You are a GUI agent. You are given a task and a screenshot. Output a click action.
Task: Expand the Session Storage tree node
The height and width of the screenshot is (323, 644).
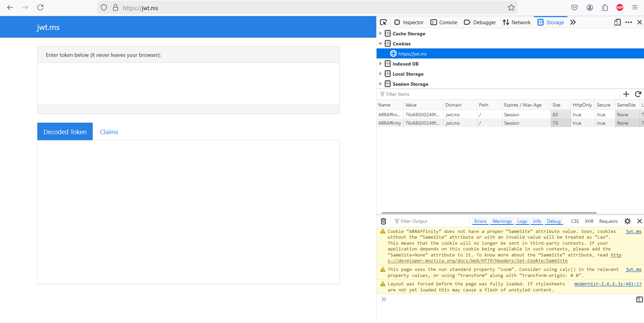point(380,84)
